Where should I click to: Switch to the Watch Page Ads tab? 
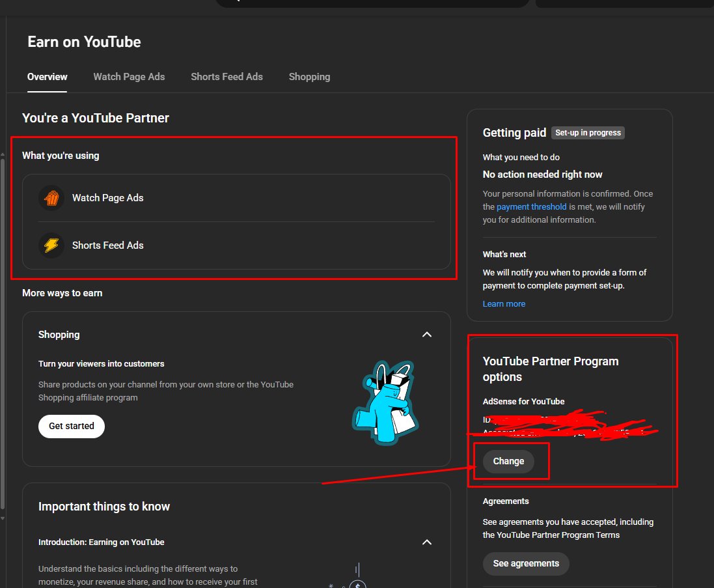[129, 77]
